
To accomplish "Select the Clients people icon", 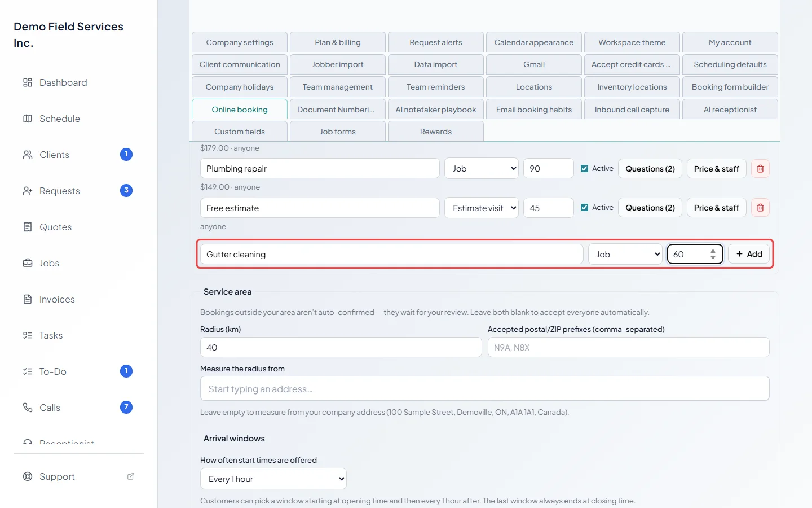I will 28,155.
